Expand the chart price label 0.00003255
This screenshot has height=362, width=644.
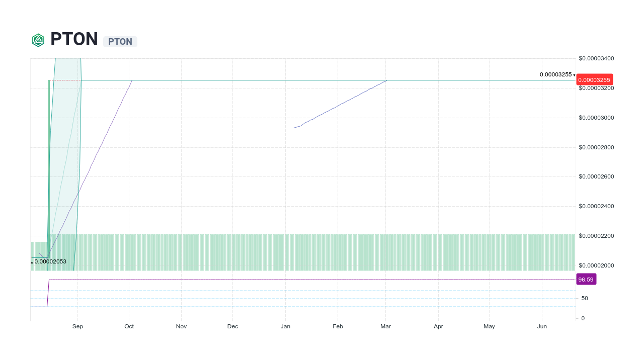556,74
